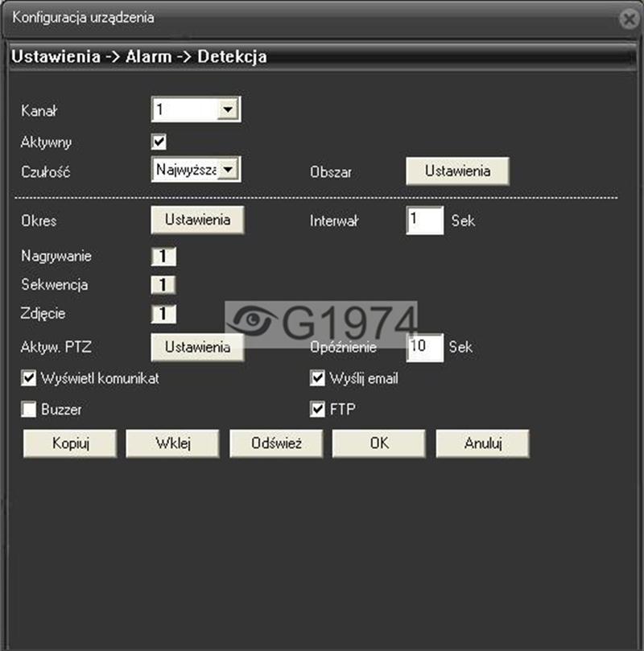644x651 pixels.
Task: Toggle Nagrywanie channel 1 button
Action: pyautogui.click(x=163, y=256)
